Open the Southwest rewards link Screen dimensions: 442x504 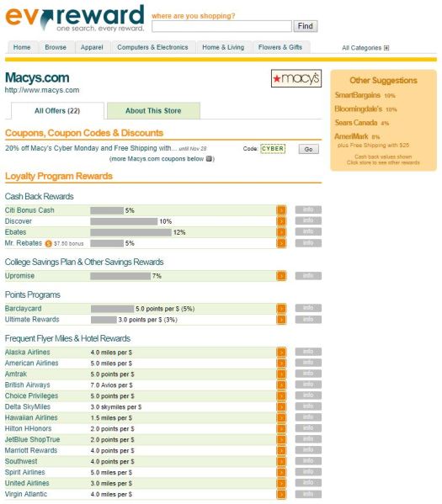tap(21, 462)
